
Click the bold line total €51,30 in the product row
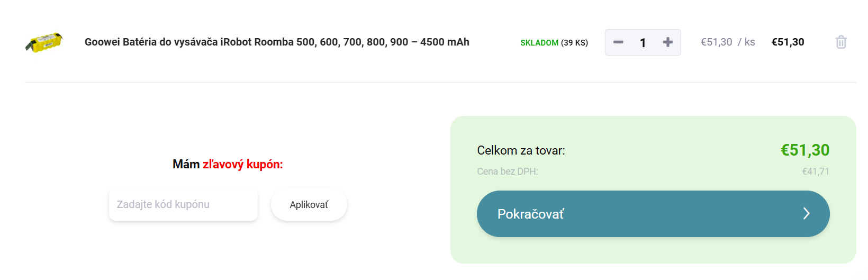click(788, 42)
